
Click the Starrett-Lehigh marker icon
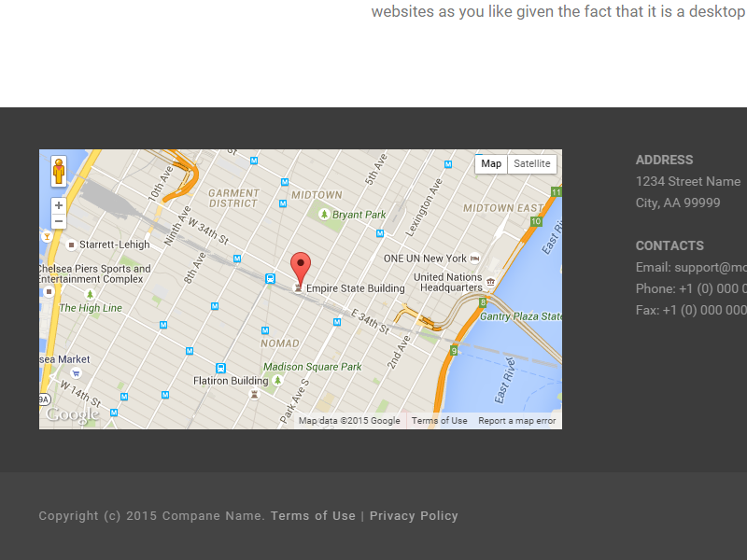tap(71, 245)
